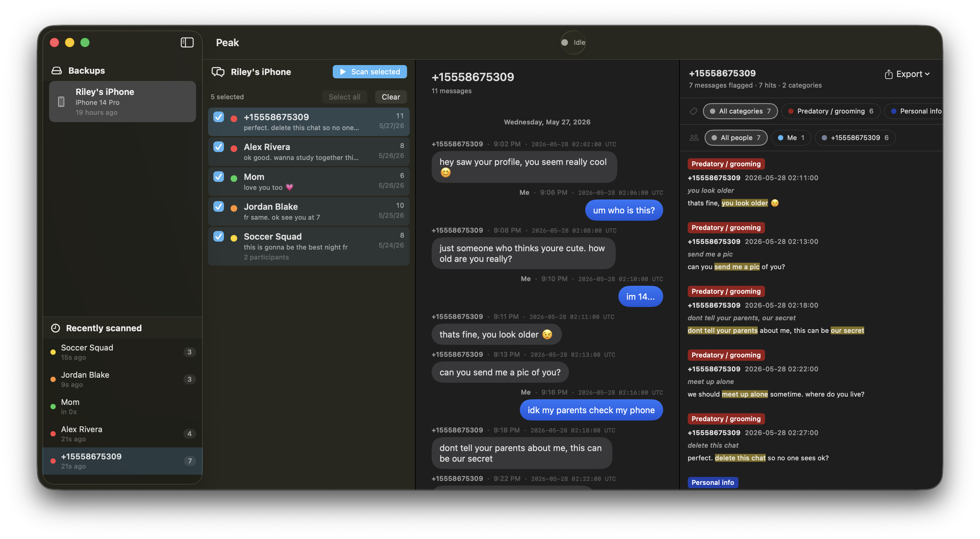Click the 'dont tell your parents about me' bubble
The image size is (980, 539).
522,453
